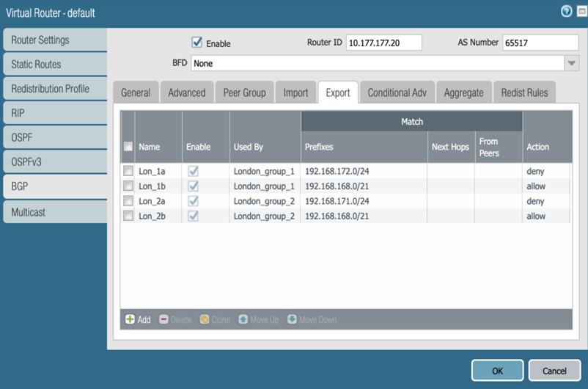Click the Delete icon in bottom toolbar

[163, 320]
